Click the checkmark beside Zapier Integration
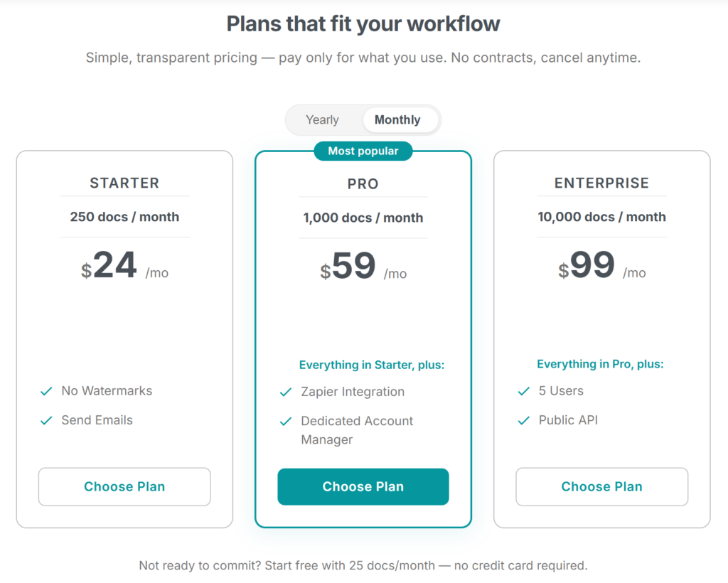 click(x=285, y=392)
